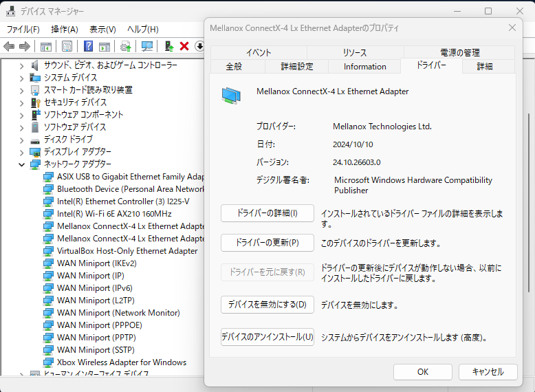Select WAN Miniport (IKEv2)
The image size is (535, 392).
pos(96,263)
